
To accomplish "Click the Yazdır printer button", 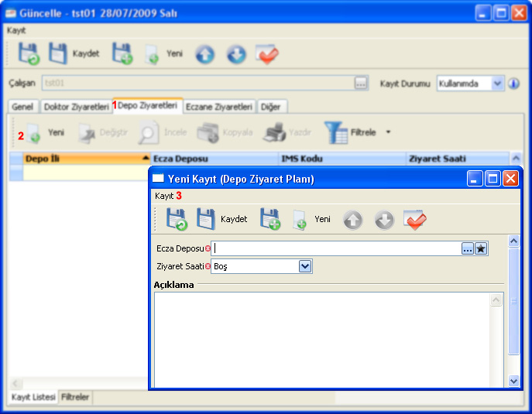I will (287, 132).
